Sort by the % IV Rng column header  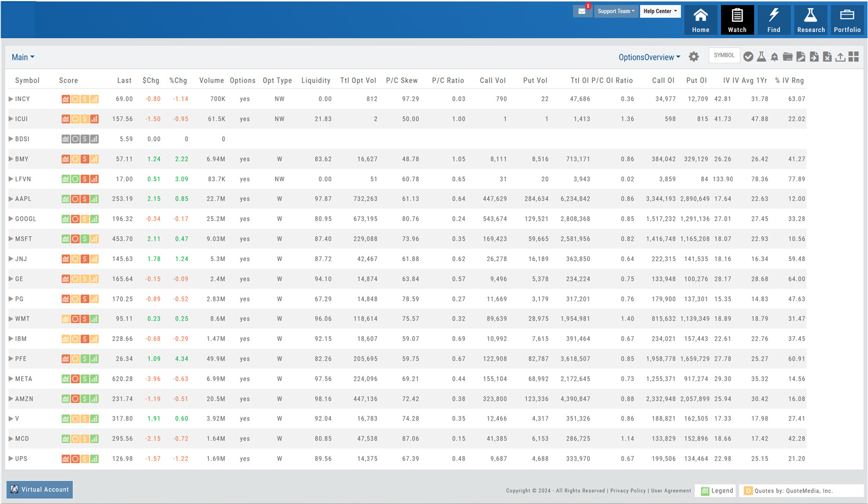coord(789,80)
